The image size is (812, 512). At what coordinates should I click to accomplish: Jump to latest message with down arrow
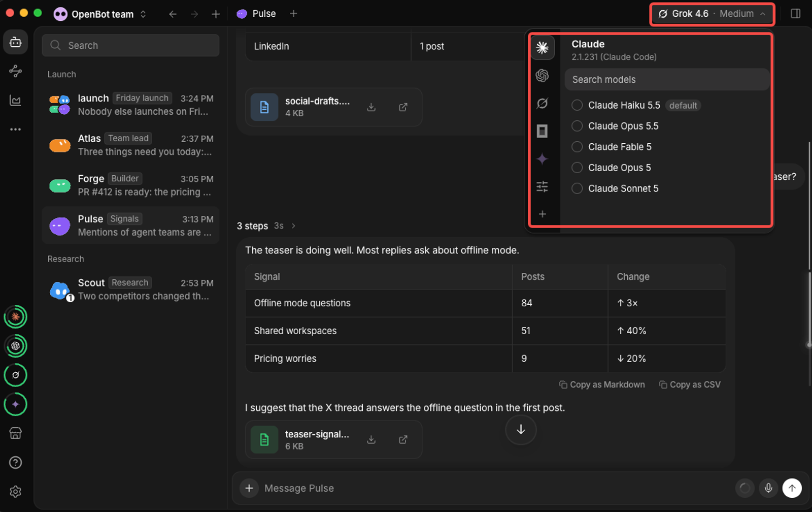[x=521, y=430]
